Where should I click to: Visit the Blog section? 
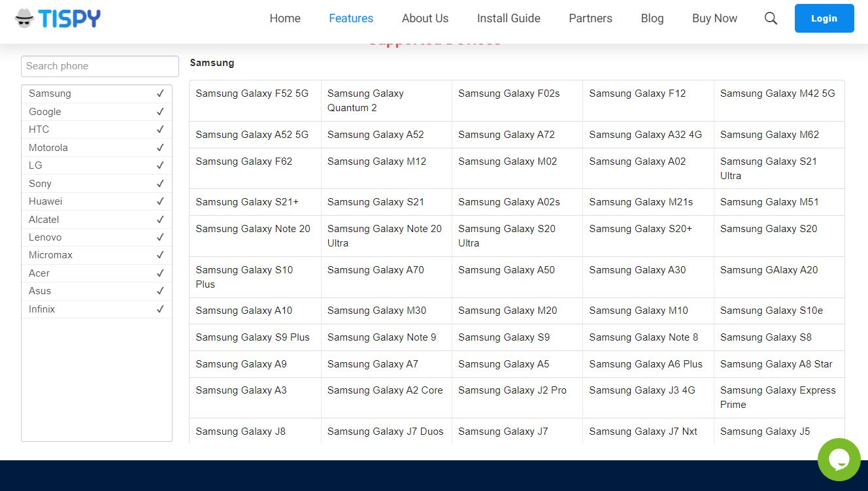point(652,18)
